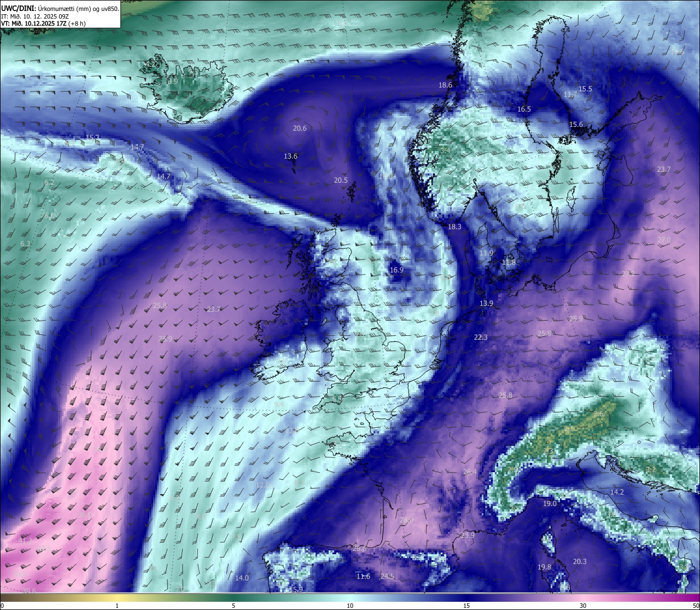This screenshot has height=610, width=700.
Task: Click the 15.3 value west of Iceland
Action: 93,138
